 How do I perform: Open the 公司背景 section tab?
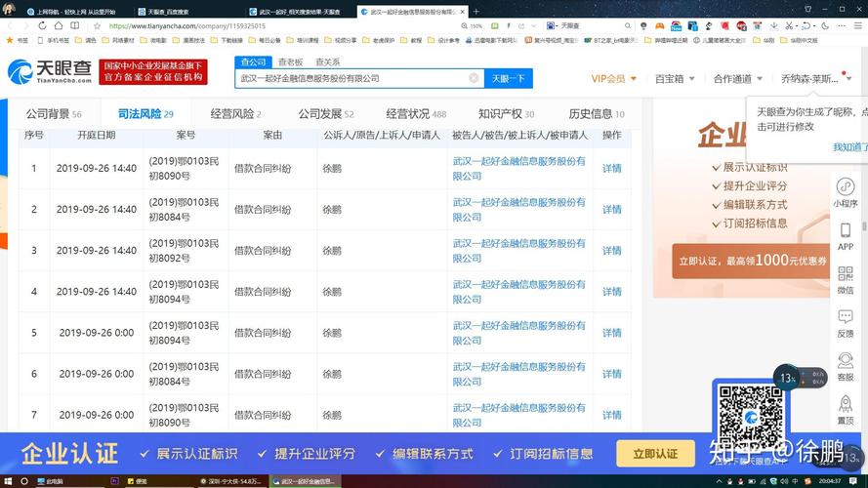point(54,114)
